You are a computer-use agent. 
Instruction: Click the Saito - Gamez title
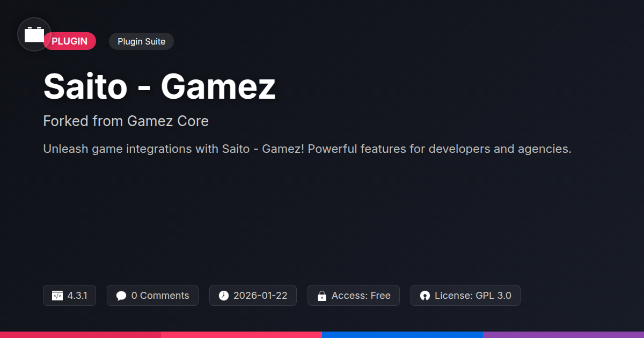(159, 86)
